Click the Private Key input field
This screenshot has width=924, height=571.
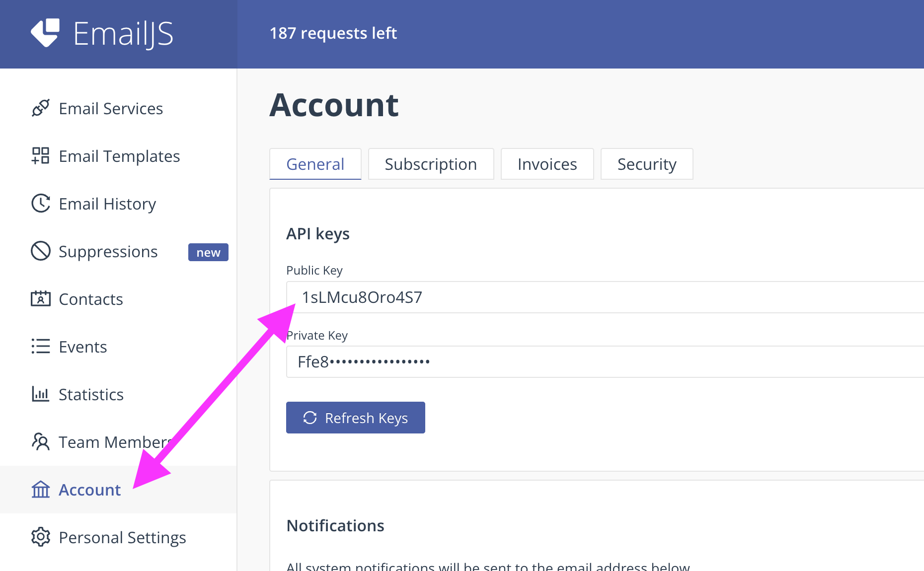596,362
